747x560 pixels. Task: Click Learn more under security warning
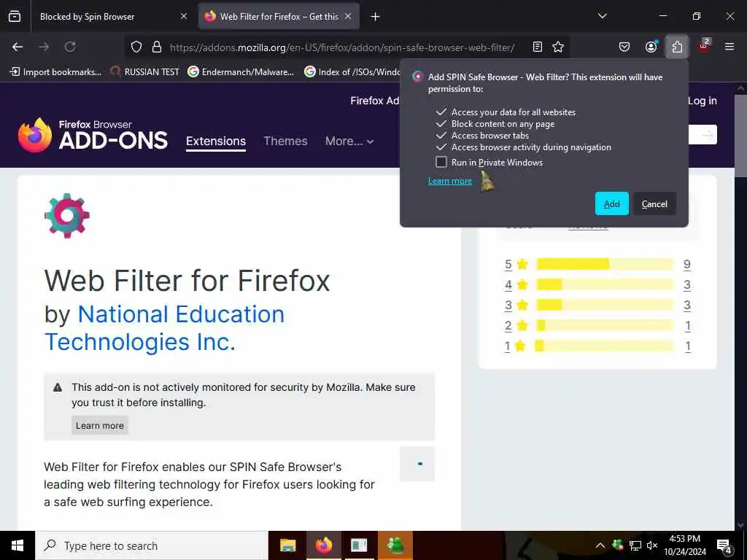tap(99, 425)
